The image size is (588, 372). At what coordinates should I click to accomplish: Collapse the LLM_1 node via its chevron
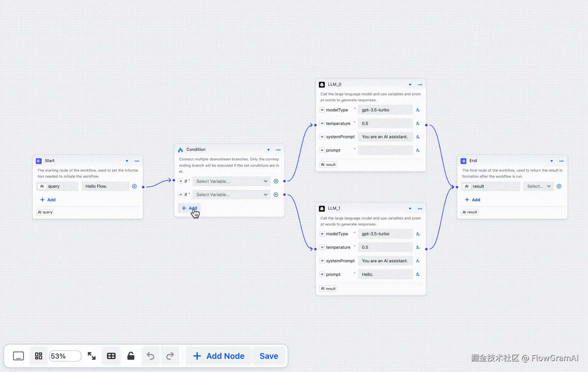pos(410,209)
